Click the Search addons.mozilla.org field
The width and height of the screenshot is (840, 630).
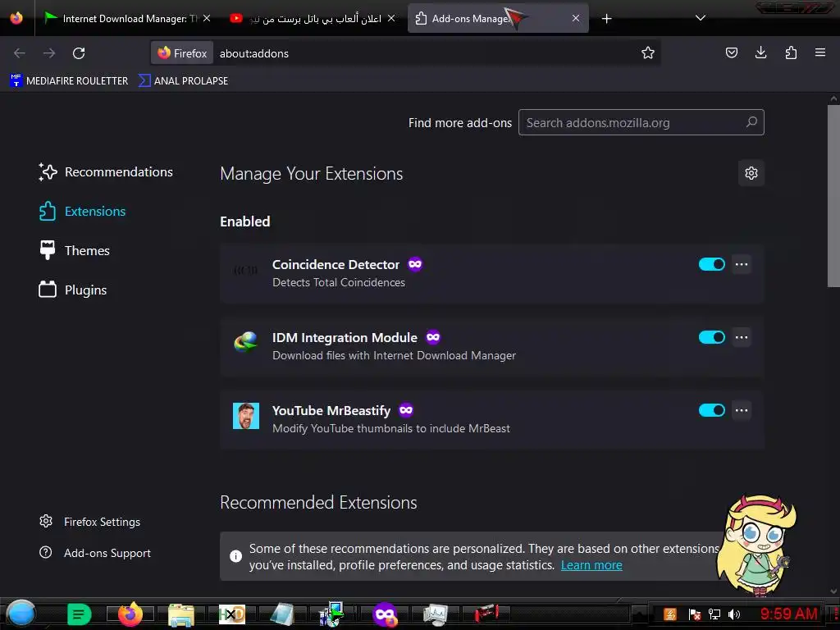[x=641, y=122]
